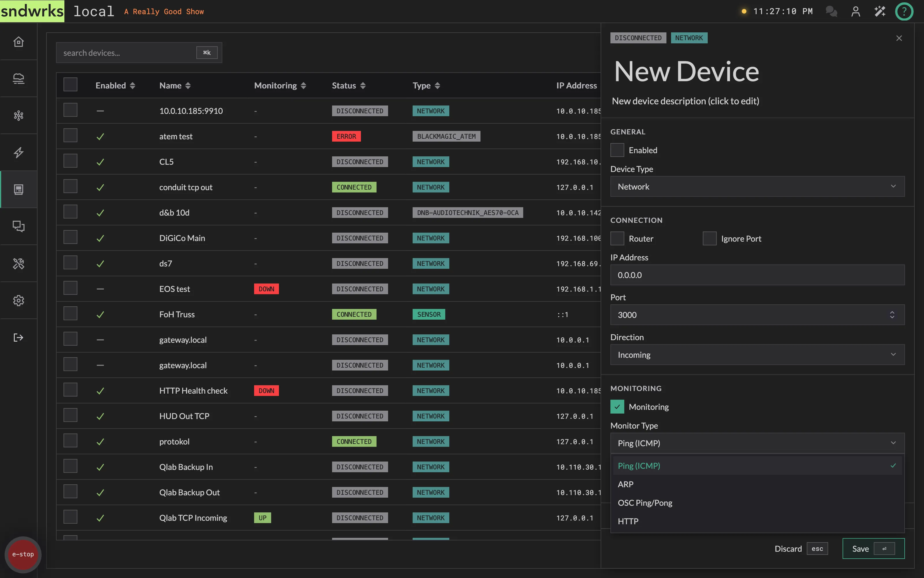The width and height of the screenshot is (924, 578).
Task: Click the sndwrks logo
Action: tap(32, 11)
